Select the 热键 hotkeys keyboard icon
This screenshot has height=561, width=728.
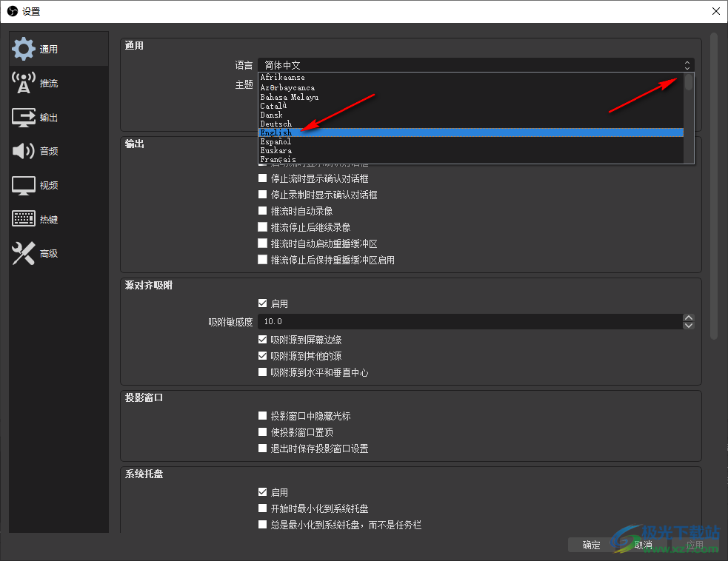(23, 218)
